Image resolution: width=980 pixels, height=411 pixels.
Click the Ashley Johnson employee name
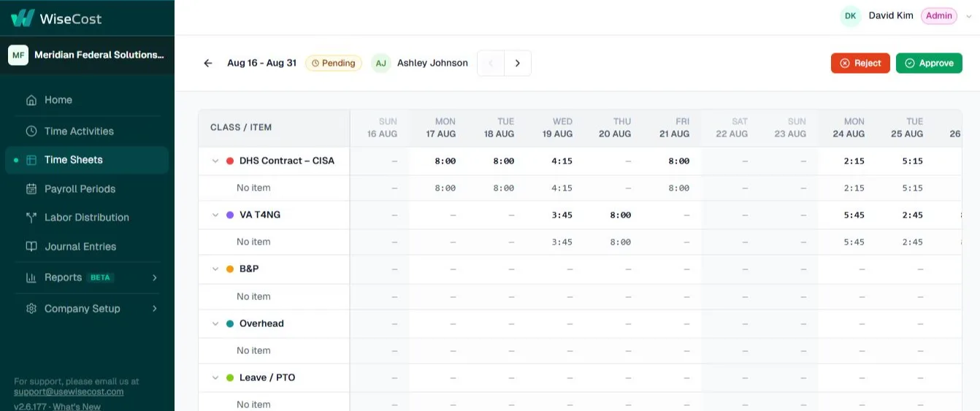pyautogui.click(x=432, y=64)
